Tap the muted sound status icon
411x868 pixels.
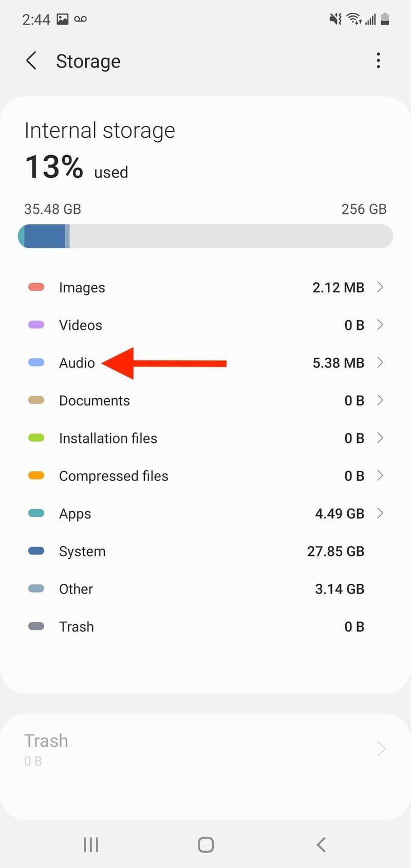(x=335, y=20)
